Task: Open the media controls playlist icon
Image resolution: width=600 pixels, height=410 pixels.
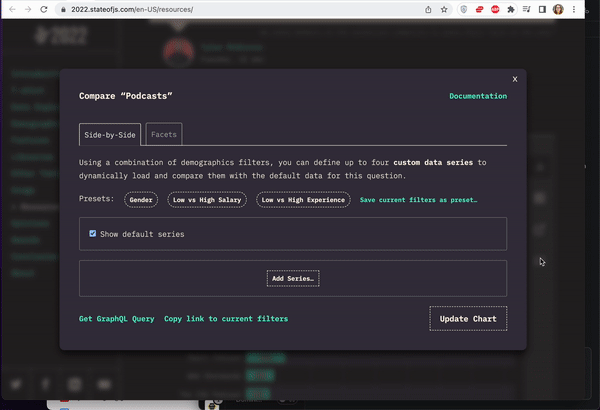Action: point(527,10)
